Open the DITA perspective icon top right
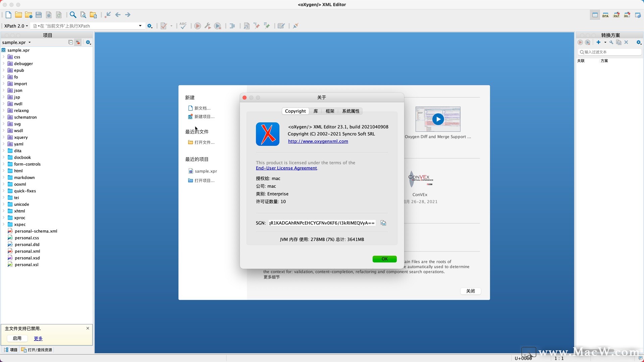The height and width of the screenshot is (362, 644). (606, 15)
